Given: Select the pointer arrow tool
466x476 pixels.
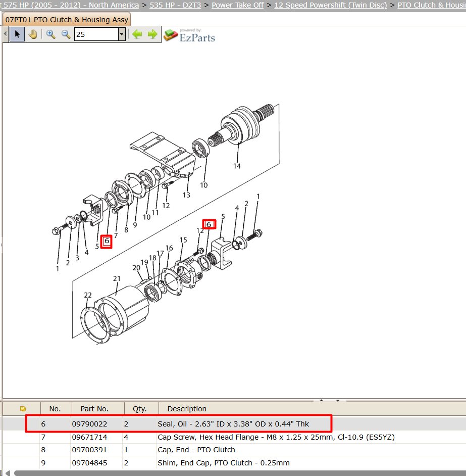Looking at the screenshot, I should click(x=17, y=34).
